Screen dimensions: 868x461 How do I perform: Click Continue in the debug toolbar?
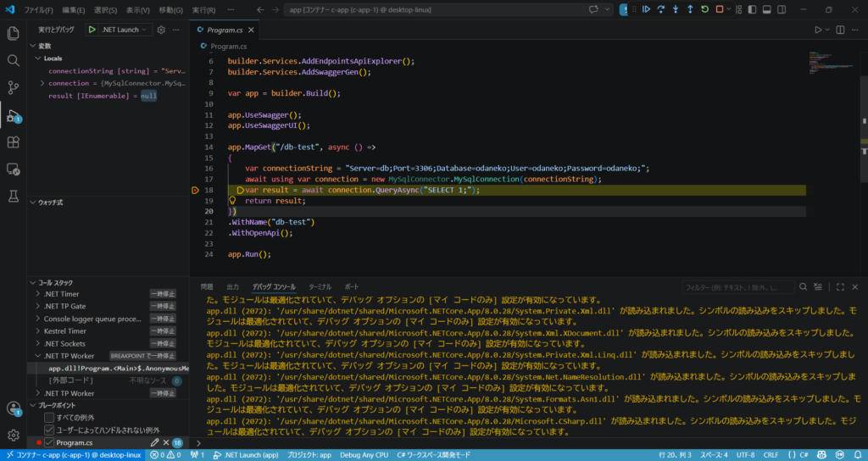[646, 9]
